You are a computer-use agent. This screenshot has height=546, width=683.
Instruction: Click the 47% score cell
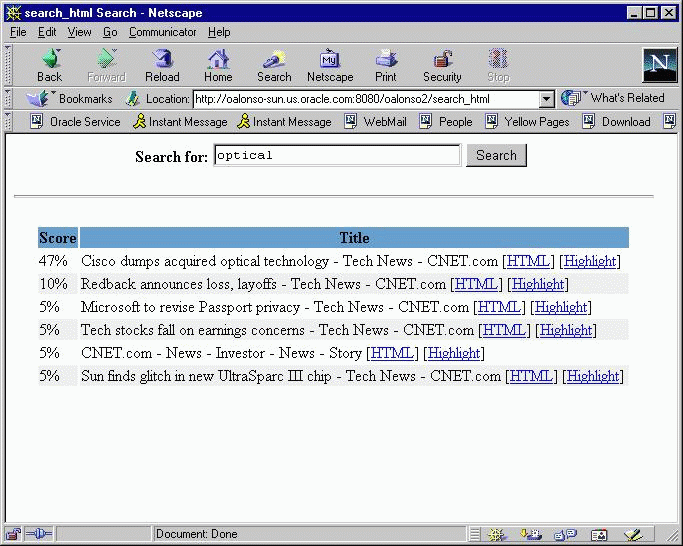pyautogui.click(x=58, y=261)
